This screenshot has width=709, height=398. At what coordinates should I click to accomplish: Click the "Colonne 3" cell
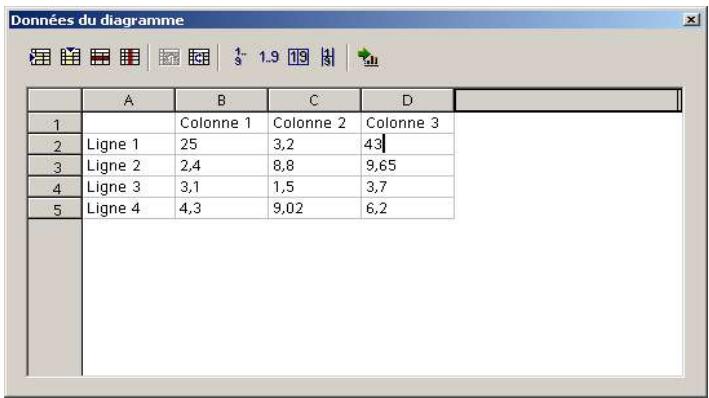click(x=407, y=123)
